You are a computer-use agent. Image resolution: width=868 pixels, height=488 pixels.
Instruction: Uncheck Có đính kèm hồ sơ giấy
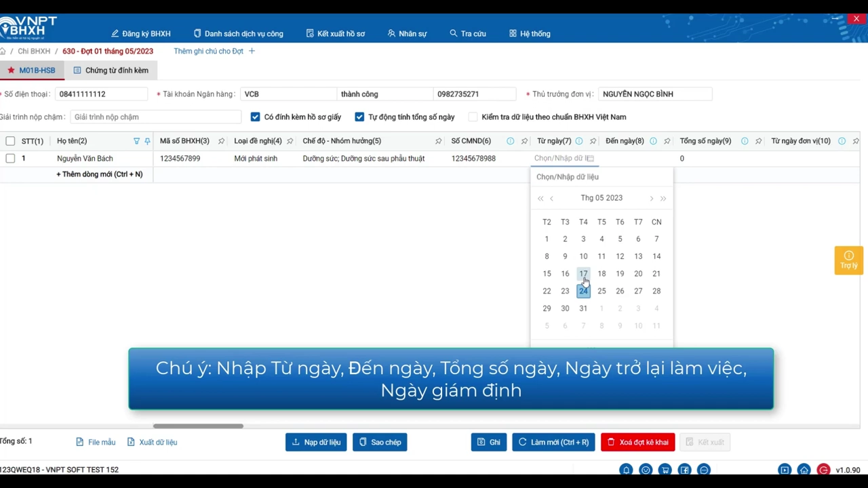click(x=255, y=117)
